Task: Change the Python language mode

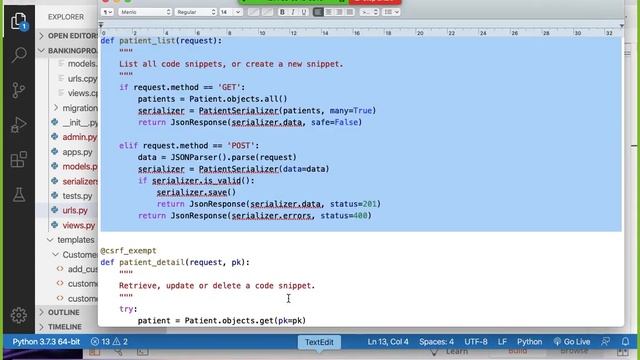Action: [529, 342]
